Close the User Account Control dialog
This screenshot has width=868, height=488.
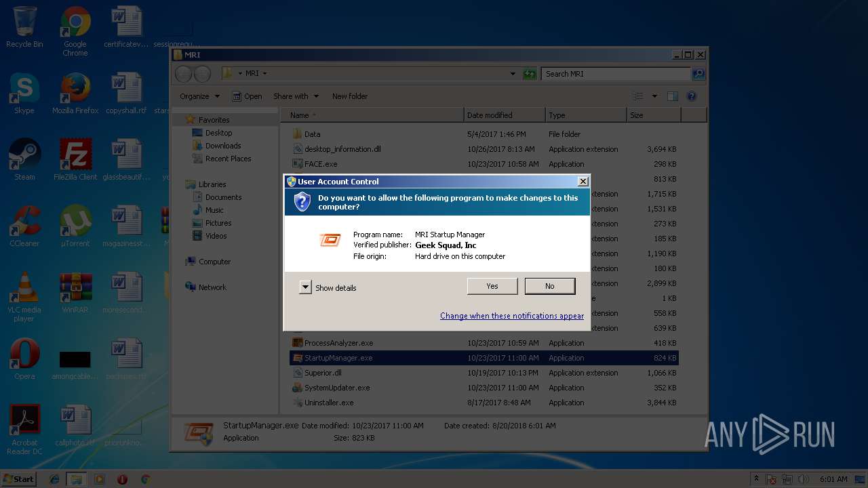583,181
